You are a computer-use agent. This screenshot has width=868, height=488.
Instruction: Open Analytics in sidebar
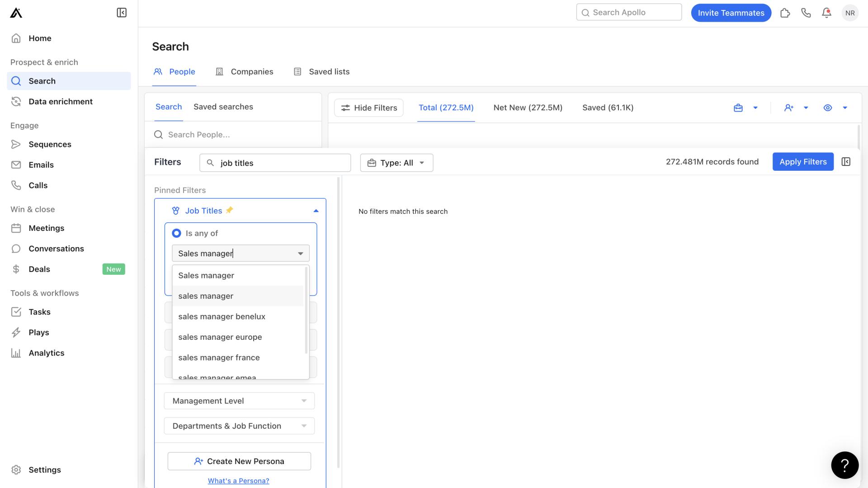(x=69, y=353)
